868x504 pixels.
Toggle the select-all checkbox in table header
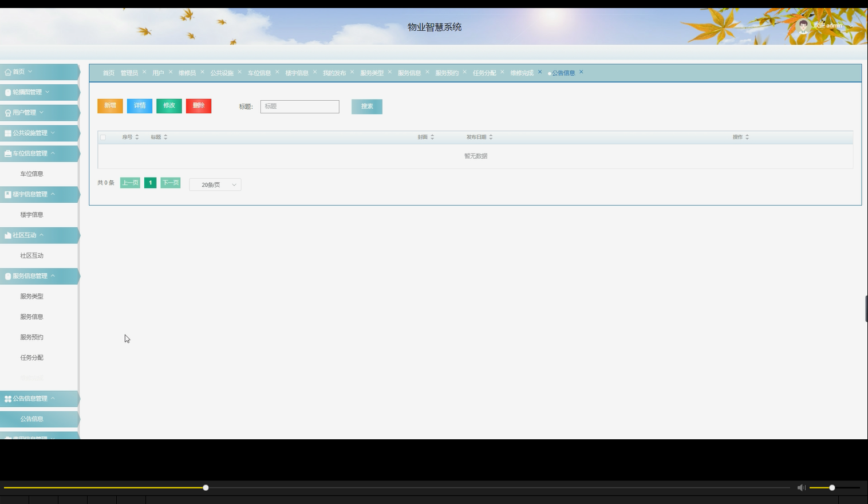tap(104, 137)
